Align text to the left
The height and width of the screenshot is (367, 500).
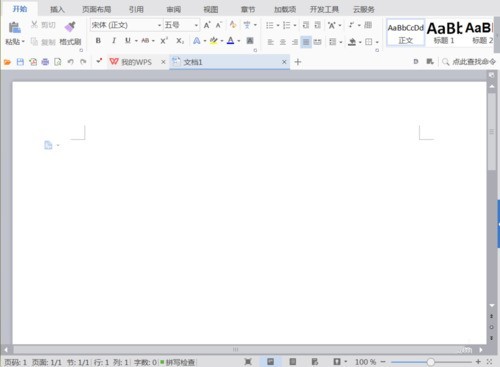[271, 42]
